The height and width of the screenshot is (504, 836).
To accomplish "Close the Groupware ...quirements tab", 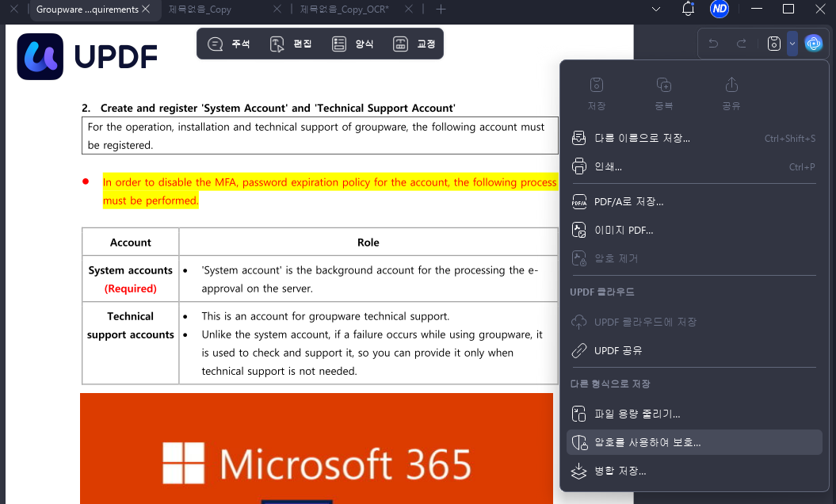I will point(146,9).
